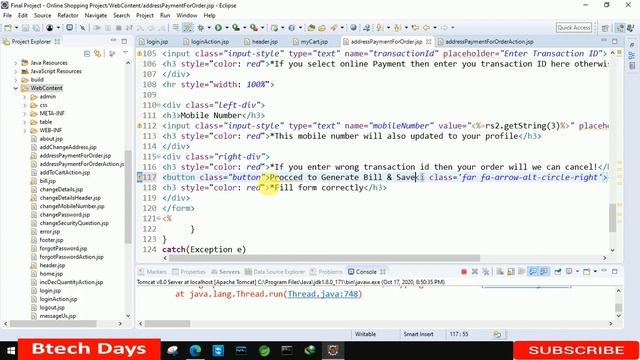Click warning marker on line 112
Screen dimensions: 640x360
pyautogui.click(x=140, y=126)
